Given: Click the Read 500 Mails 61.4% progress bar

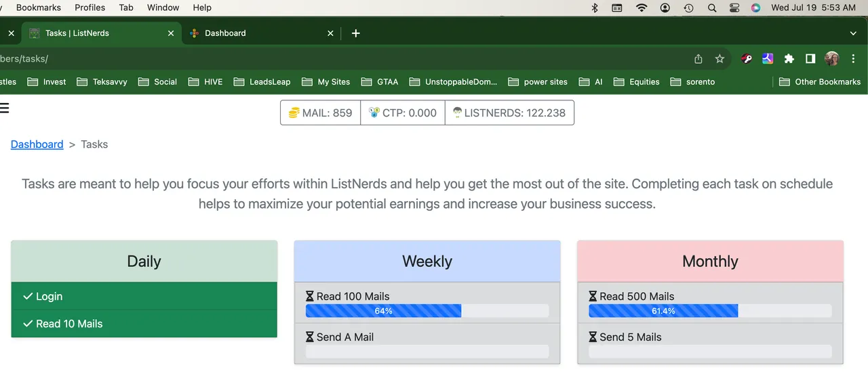Looking at the screenshot, I should pyautogui.click(x=710, y=311).
